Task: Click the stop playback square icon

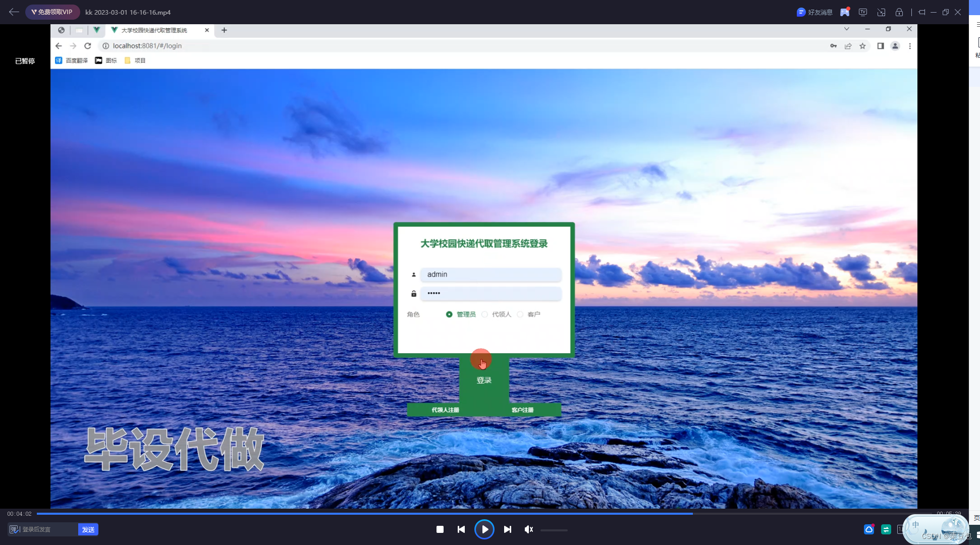Action: [x=440, y=529]
